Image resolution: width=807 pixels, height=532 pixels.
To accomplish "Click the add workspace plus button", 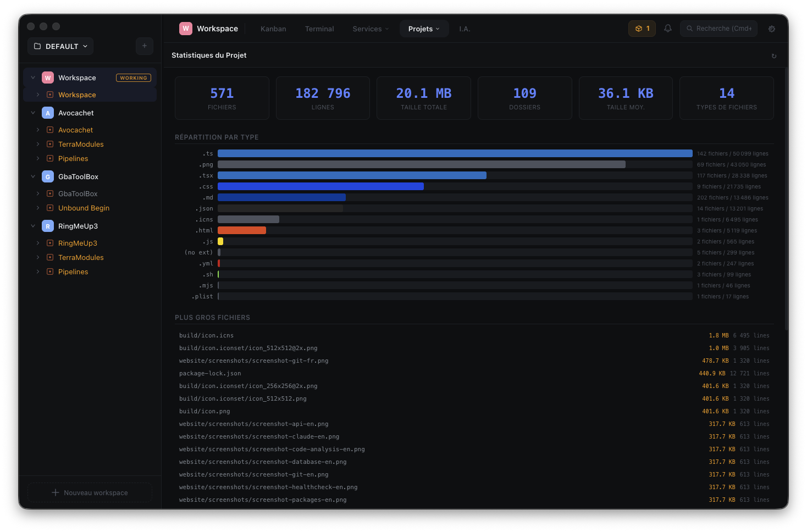I will pos(145,46).
